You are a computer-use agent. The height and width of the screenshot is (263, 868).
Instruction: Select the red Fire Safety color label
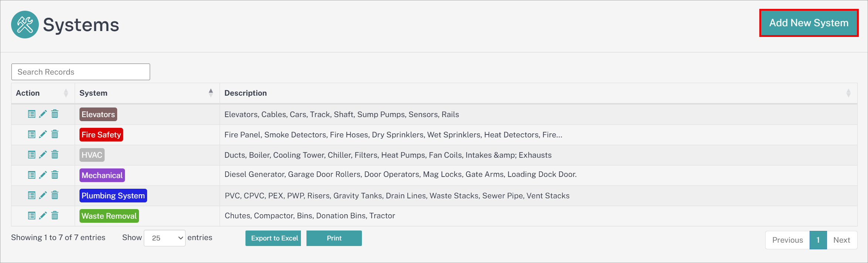coord(101,135)
